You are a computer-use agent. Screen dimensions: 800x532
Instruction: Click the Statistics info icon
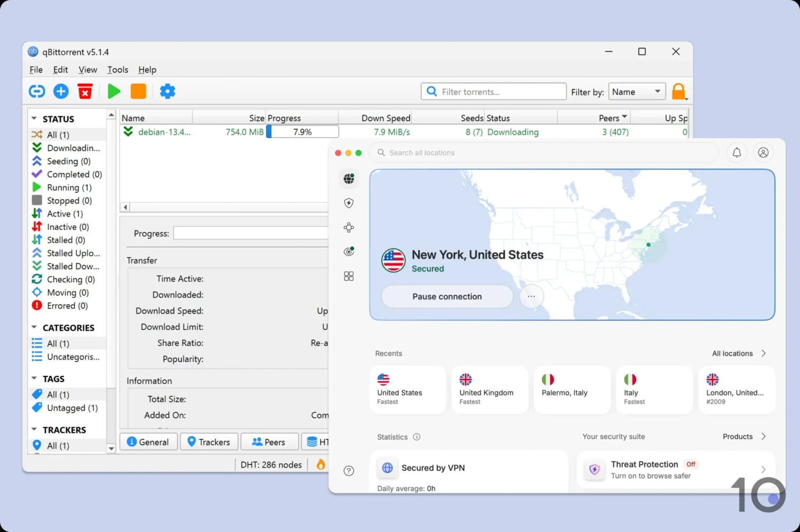417,437
